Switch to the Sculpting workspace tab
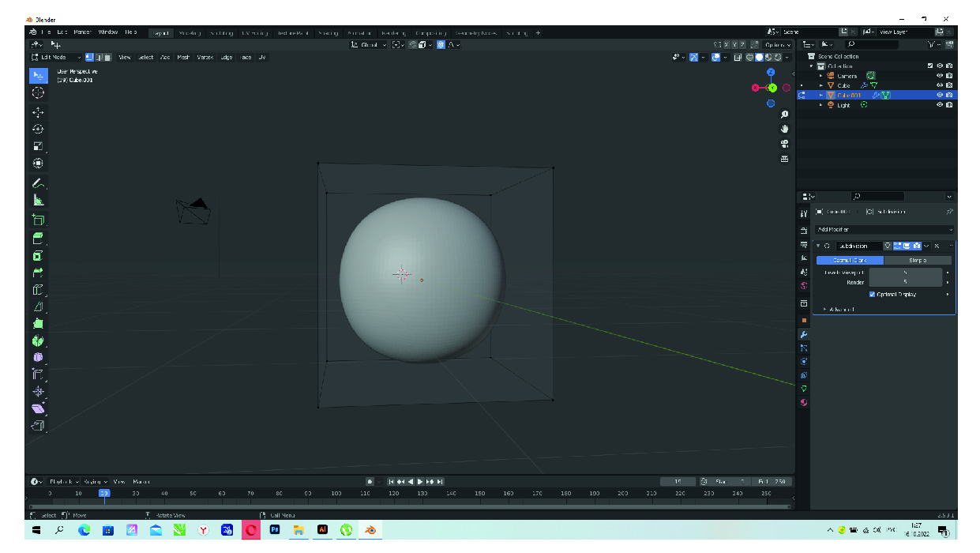 click(x=221, y=32)
